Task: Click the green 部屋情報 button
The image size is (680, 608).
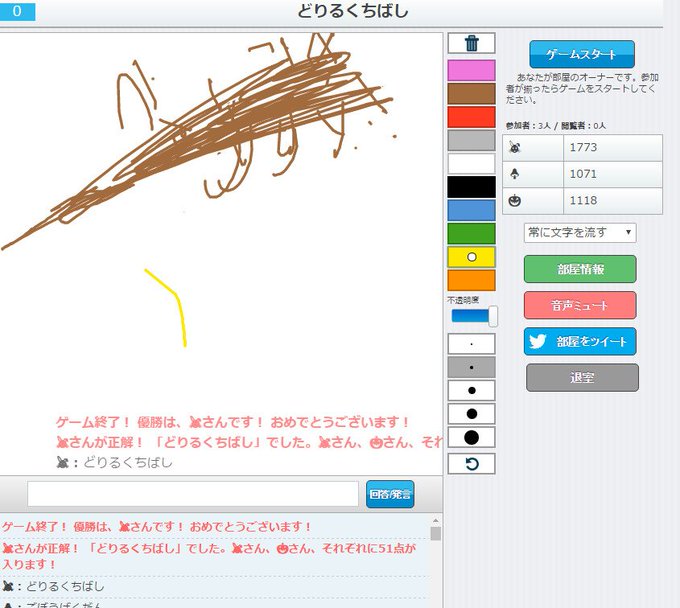Action: 580,269
